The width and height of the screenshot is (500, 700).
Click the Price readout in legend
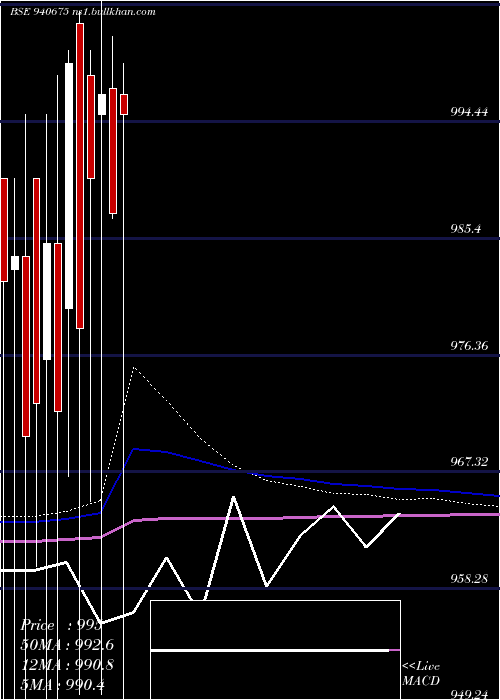click(62, 625)
